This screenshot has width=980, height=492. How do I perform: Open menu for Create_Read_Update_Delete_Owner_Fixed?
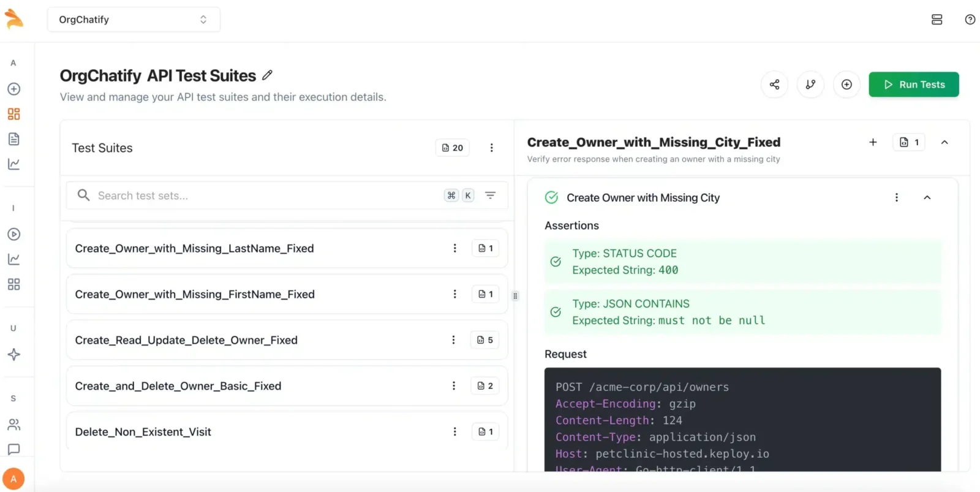(453, 340)
